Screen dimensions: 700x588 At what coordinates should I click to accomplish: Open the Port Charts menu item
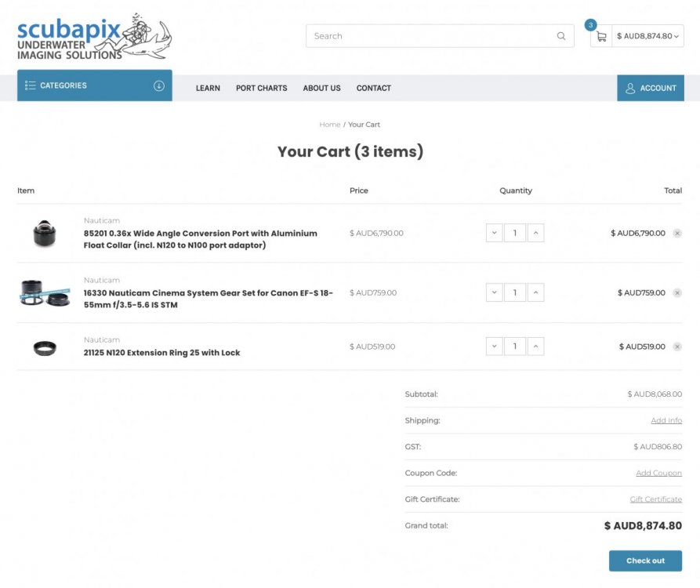[x=262, y=89]
